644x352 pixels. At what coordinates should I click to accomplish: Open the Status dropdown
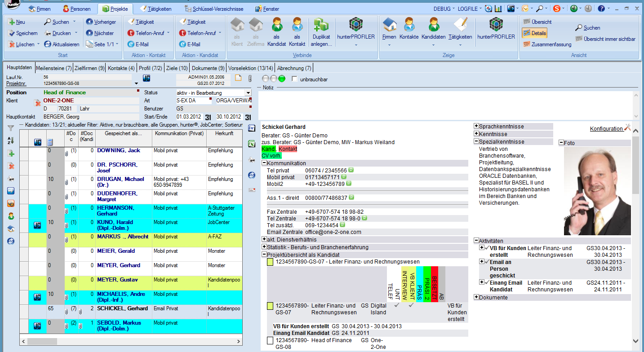tap(248, 92)
